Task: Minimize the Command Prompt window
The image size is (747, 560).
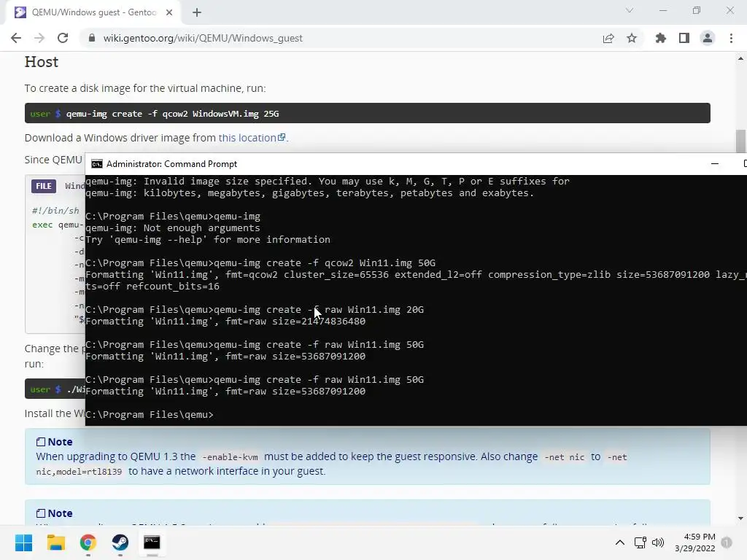Action: click(715, 164)
